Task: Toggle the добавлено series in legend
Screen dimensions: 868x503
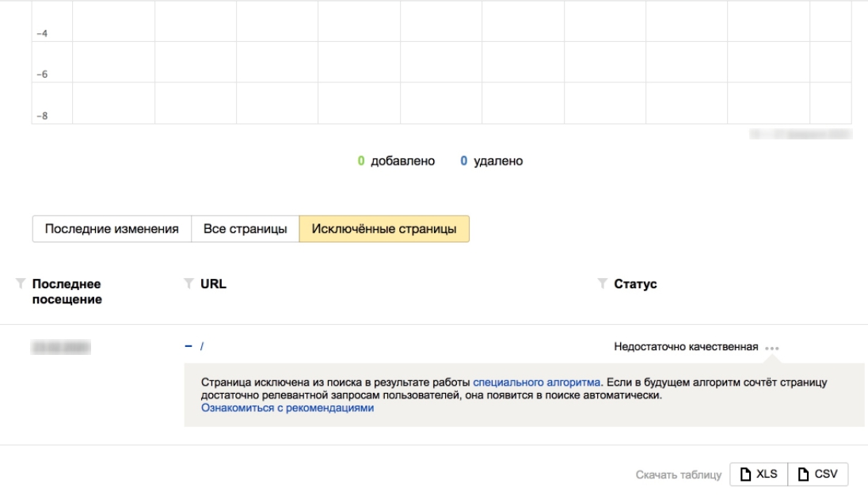Action: (x=396, y=161)
